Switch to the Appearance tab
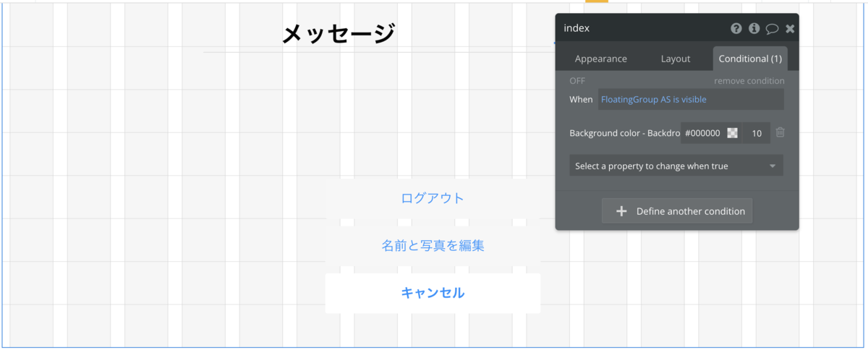Viewport: 868px width, 350px height. (x=601, y=59)
